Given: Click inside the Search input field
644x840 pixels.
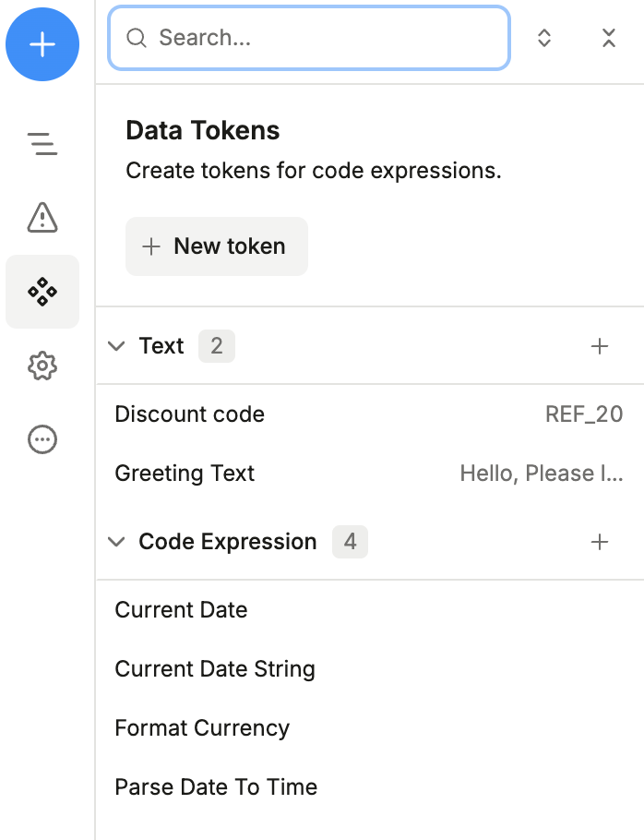Looking at the screenshot, I should click(308, 38).
